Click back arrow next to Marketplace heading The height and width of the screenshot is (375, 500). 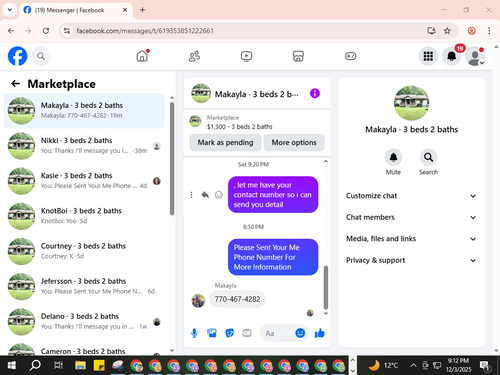click(15, 84)
